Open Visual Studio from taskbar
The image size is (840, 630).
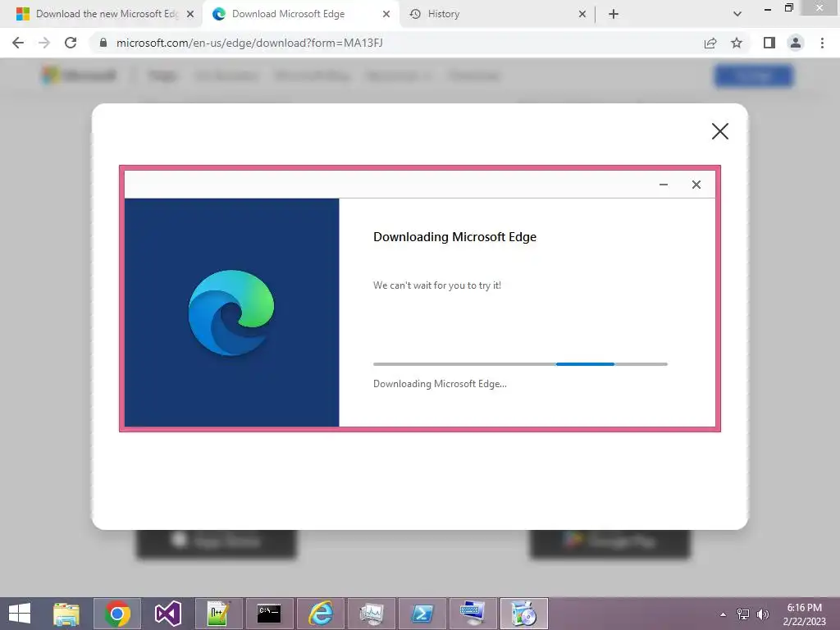[168, 614]
